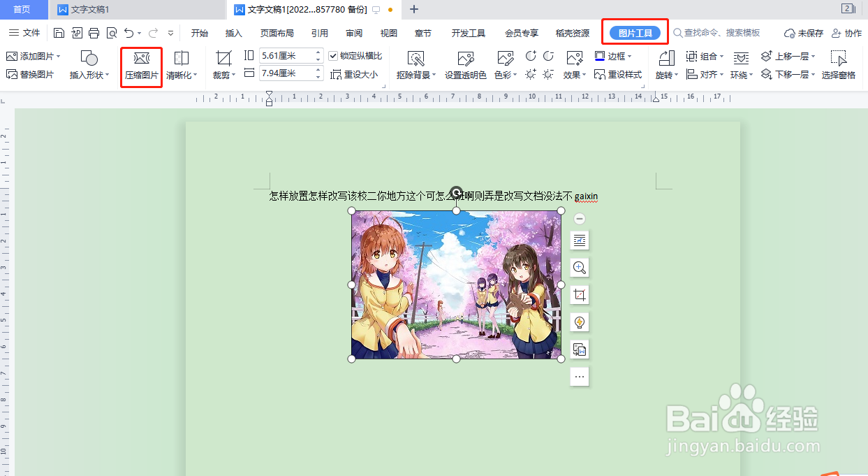
Task: Switch to Page Layout (页面布局) tab
Action: coord(277,33)
